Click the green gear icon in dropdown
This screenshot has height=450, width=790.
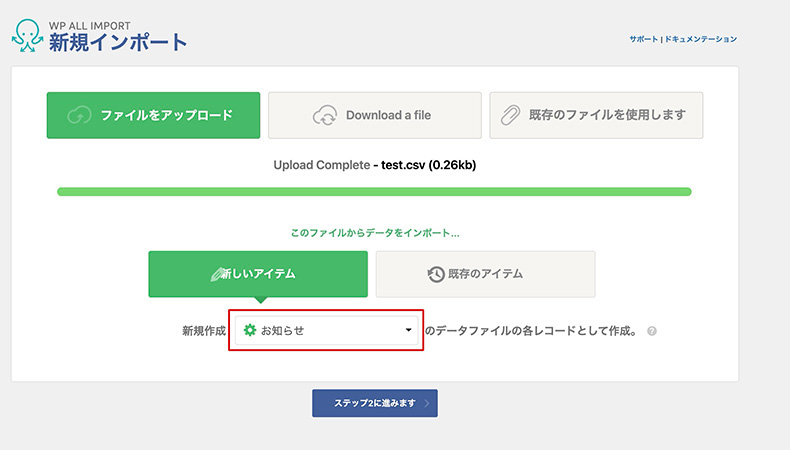click(250, 330)
